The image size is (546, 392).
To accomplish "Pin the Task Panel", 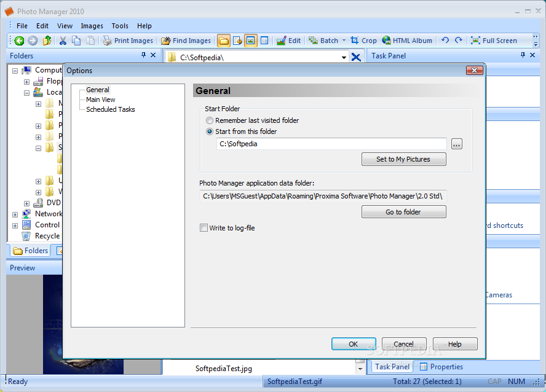I will [x=523, y=55].
